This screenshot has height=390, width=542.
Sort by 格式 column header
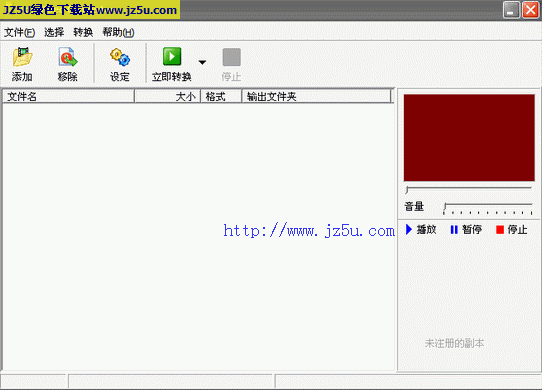221,96
